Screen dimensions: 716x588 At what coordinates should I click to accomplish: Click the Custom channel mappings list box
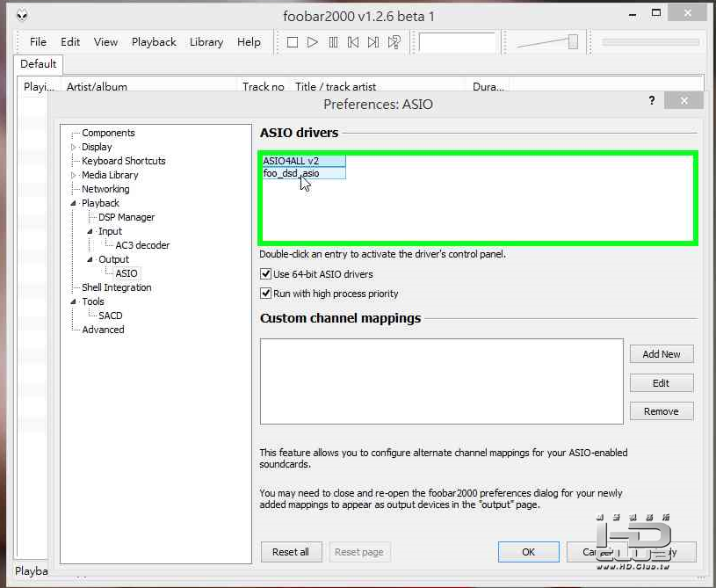(442, 381)
